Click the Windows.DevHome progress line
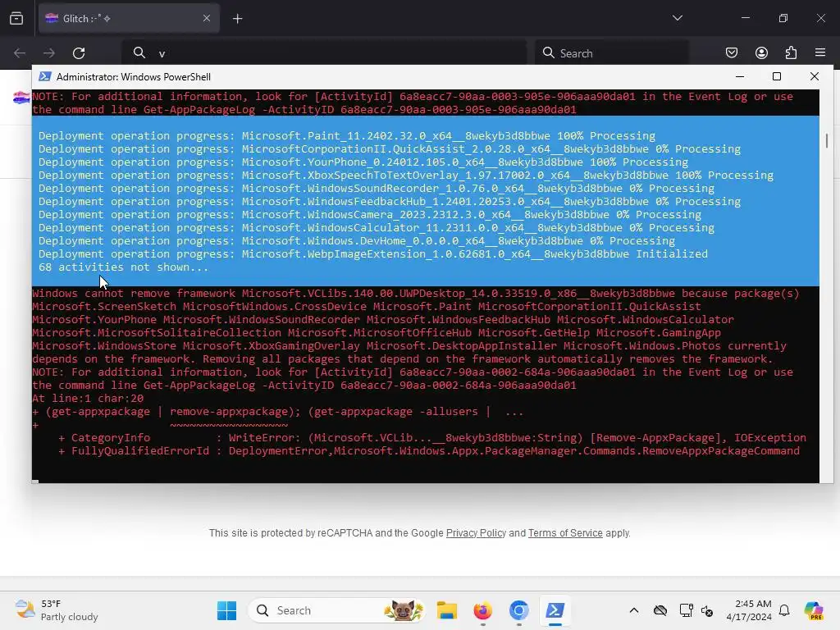This screenshot has width=840, height=630. pos(357,241)
